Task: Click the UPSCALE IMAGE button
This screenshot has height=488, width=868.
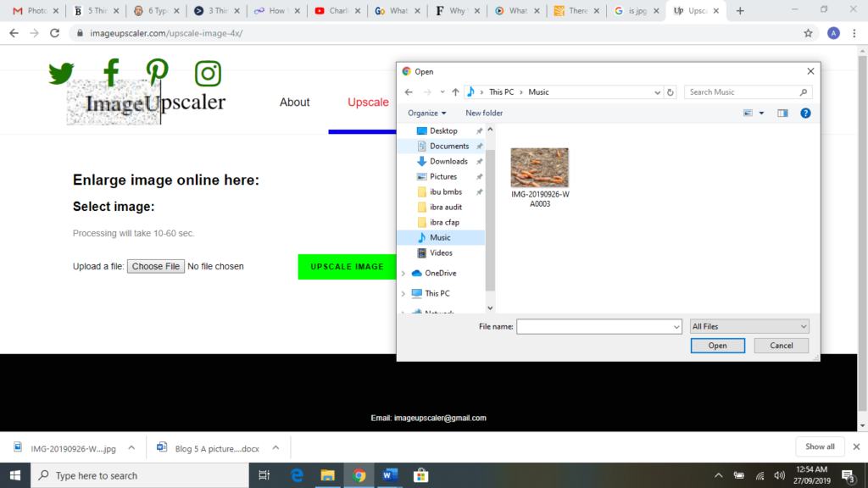Action: 346,266
